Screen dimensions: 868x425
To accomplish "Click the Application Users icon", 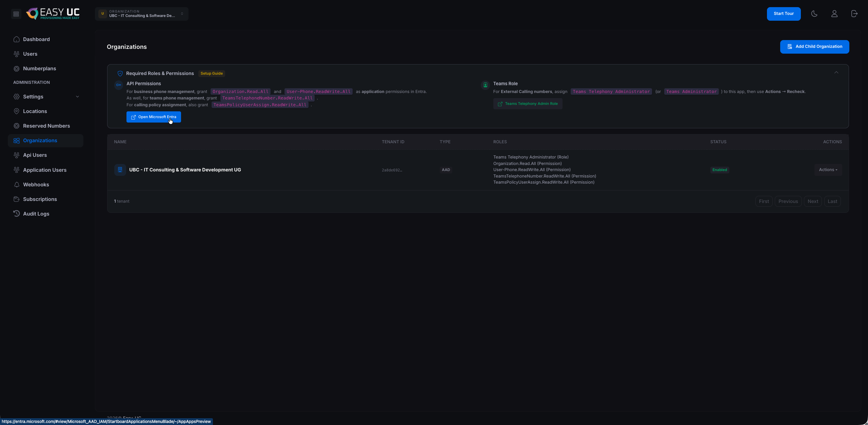I will point(16,170).
